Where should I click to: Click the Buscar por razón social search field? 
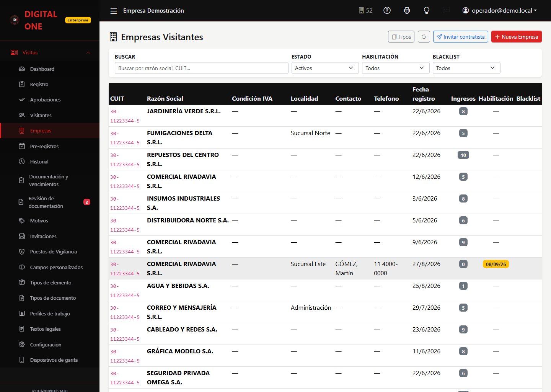click(x=202, y=68)
